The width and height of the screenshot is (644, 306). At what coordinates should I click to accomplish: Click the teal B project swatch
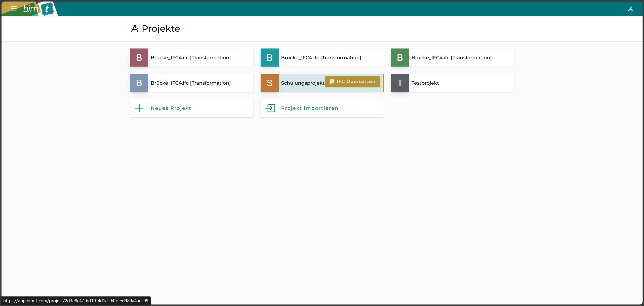(269, 58)
